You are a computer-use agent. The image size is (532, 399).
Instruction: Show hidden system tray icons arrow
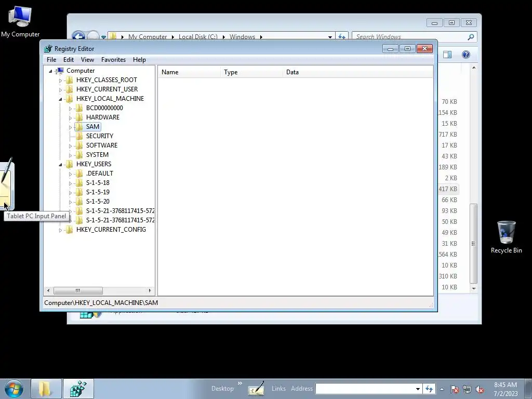(x=442, y=389)
